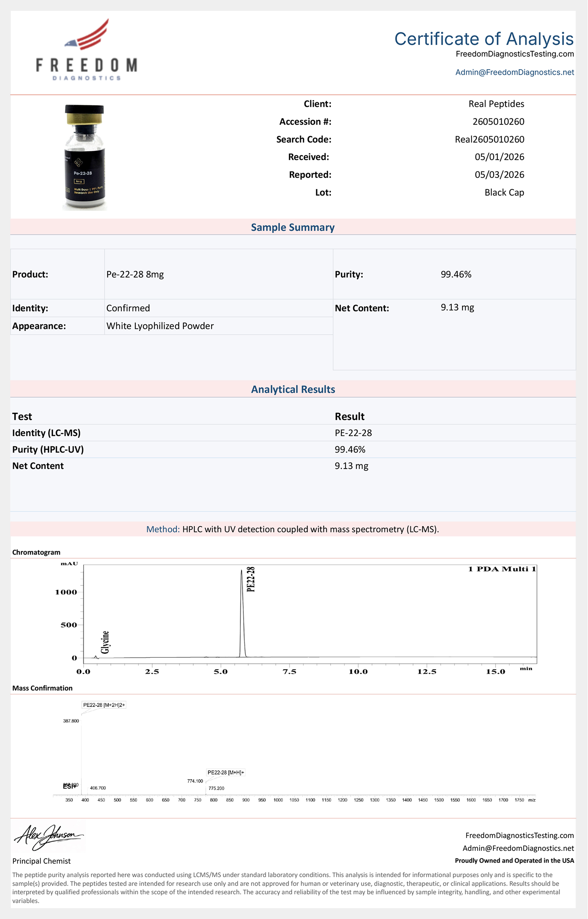The image size is (588, 919).
Task: Click the search code Real2605010260
Action: [489, 139]
